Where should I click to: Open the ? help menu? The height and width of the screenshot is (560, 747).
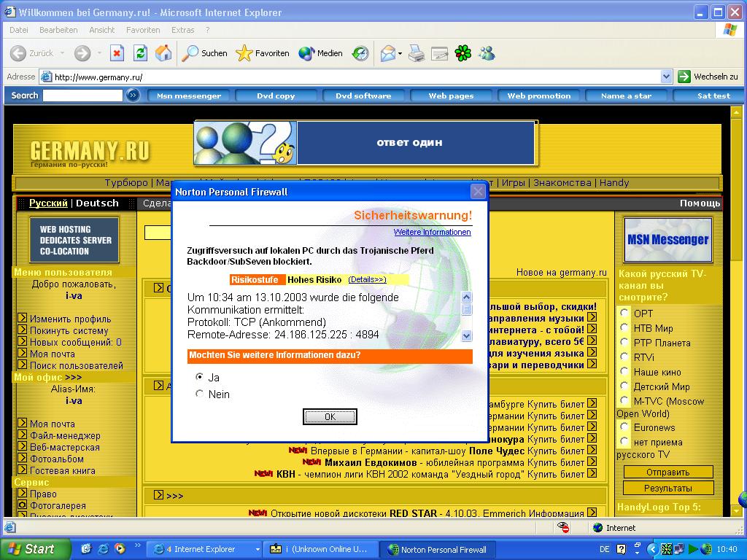point(208,30)
